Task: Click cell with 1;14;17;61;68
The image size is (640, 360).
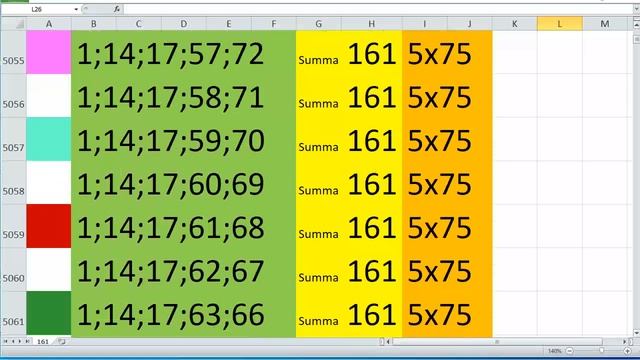Action: pos(184,226)
